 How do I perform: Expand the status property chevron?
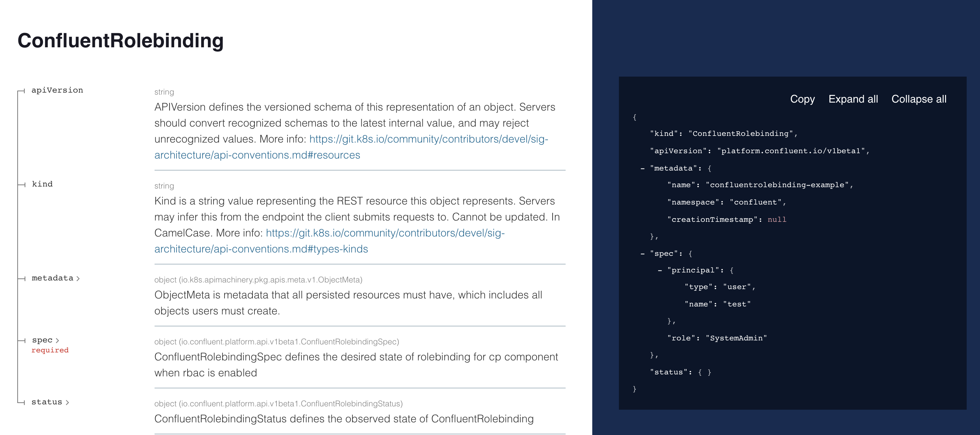click(x=67, y=403)
